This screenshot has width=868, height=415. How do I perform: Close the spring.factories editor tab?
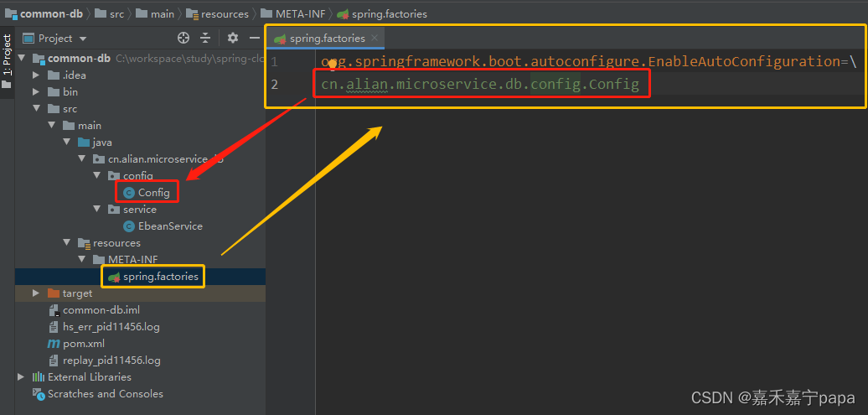point(375,38)
